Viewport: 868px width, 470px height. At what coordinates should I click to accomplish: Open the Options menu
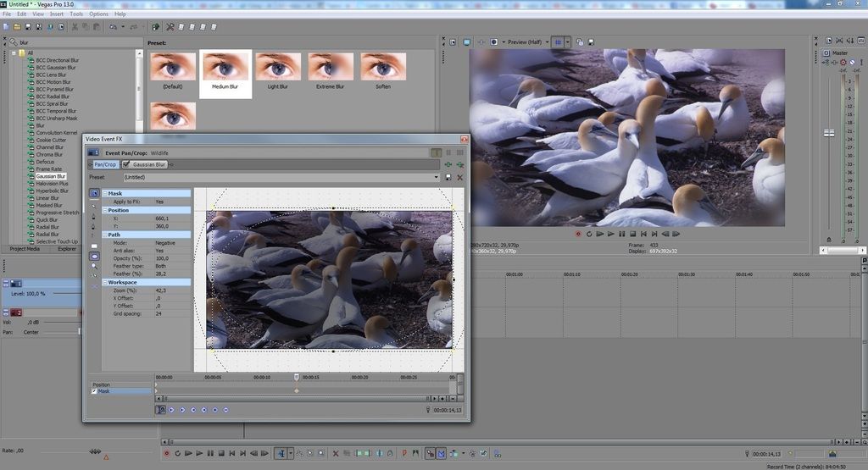coord(98,14)
